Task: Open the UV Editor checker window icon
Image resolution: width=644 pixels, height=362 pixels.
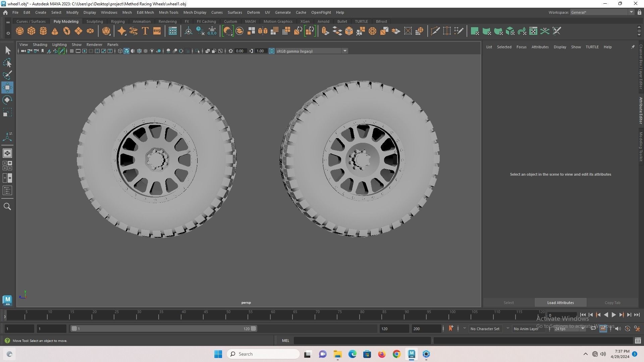Action: (x=533, y=31)
